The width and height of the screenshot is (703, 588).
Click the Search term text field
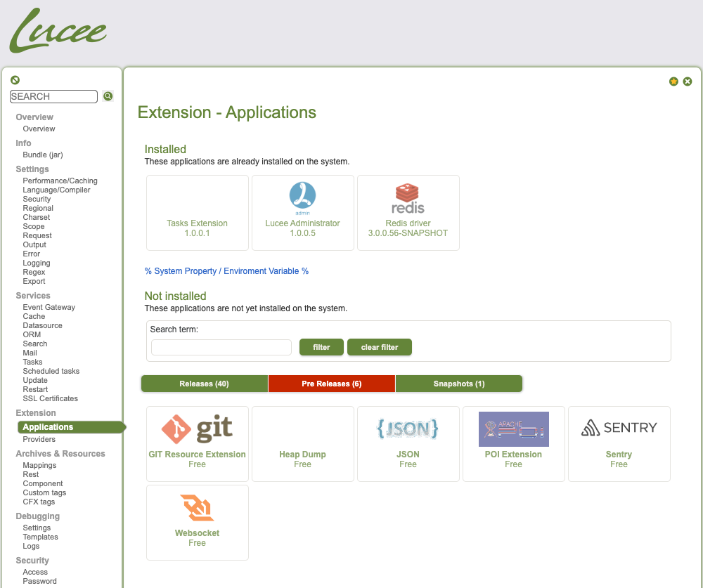[x=221, y=347]
